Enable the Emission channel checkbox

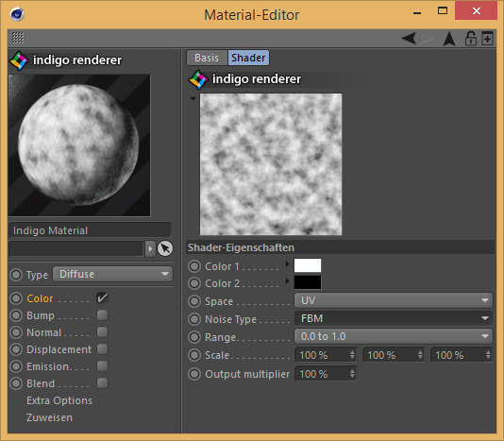coord(102,366)
